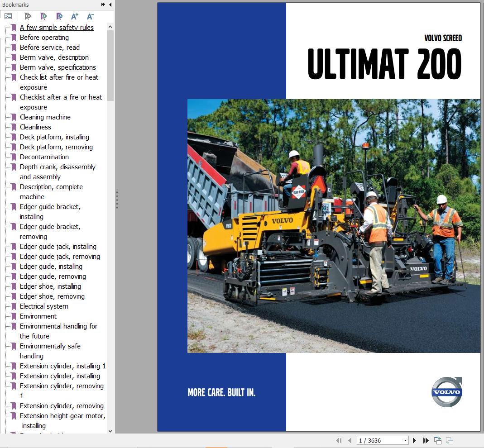Open the page number dropdown arrow

pos(405,441)
